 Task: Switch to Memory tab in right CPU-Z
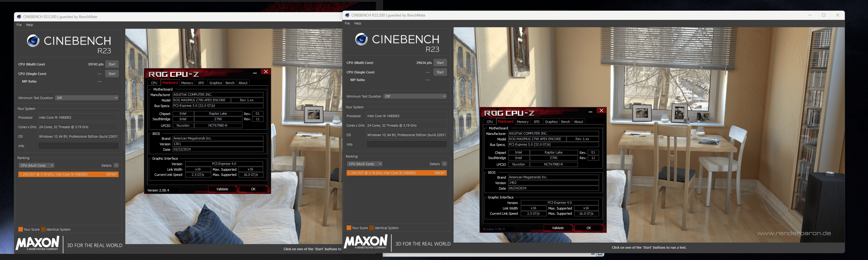coord(523,122)
